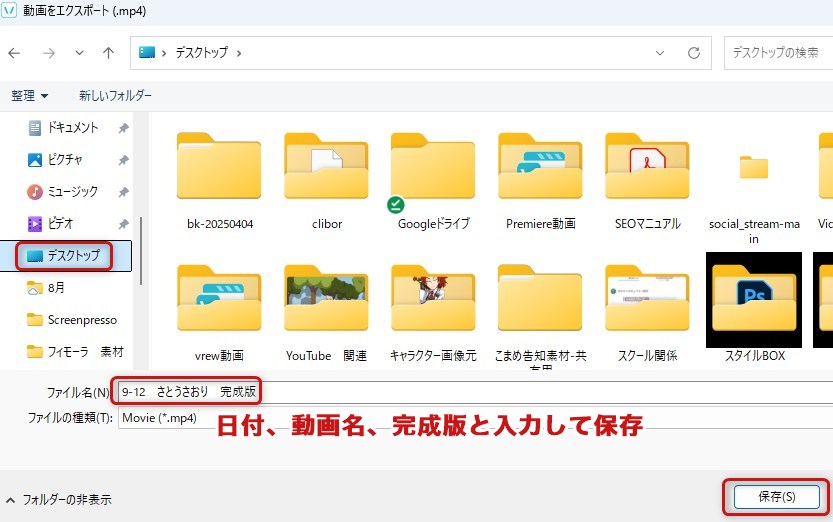
Task: Open the Premiere動画 folder
Action: [x=540, y=170]
